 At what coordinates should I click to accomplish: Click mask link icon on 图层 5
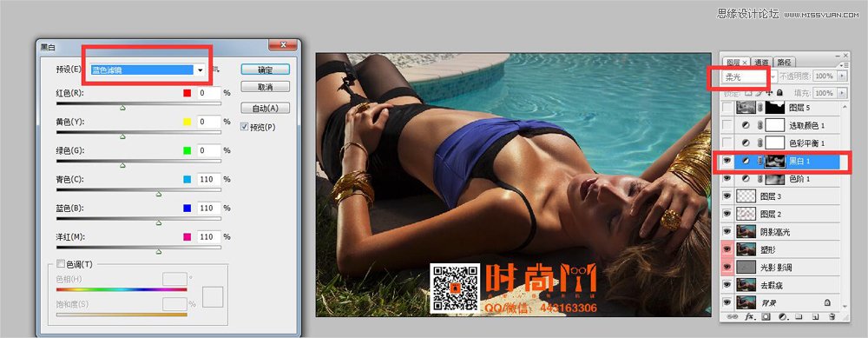(x=760, y=108)
